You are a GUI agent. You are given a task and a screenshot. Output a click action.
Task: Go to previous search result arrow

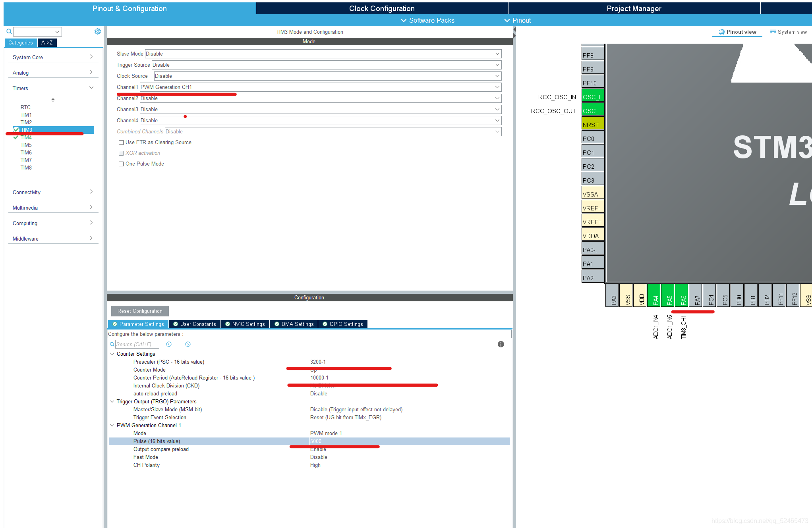pyautogui.click(x=169, y=344)
